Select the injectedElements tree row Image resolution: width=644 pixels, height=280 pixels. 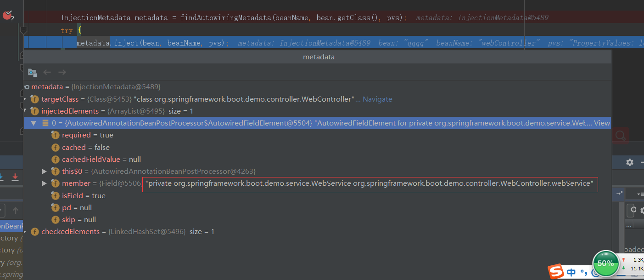70,111
